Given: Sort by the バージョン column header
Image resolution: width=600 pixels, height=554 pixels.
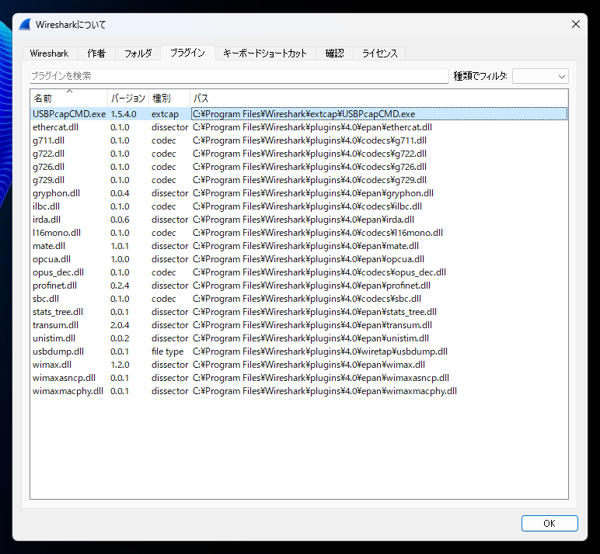Looking at the screenshot, I should (x=128, y=98).
